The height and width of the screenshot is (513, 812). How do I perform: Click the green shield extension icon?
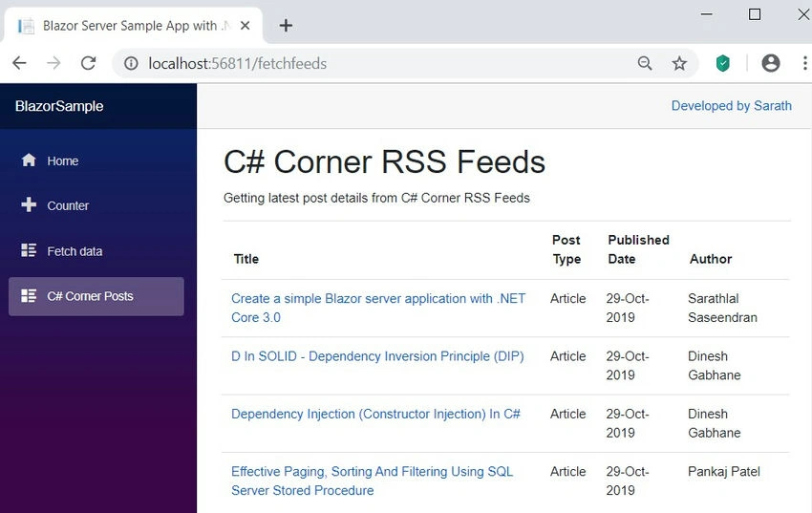723,63
